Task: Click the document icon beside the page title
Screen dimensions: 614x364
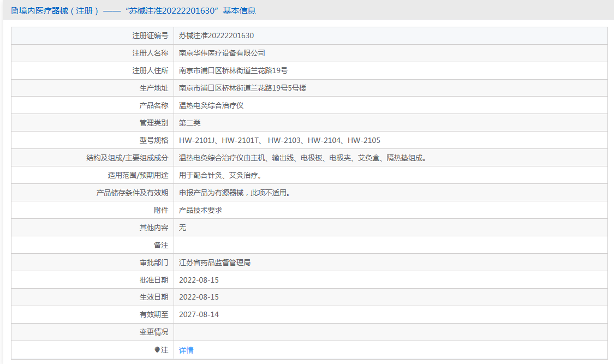Action: (x=15, y=11)
